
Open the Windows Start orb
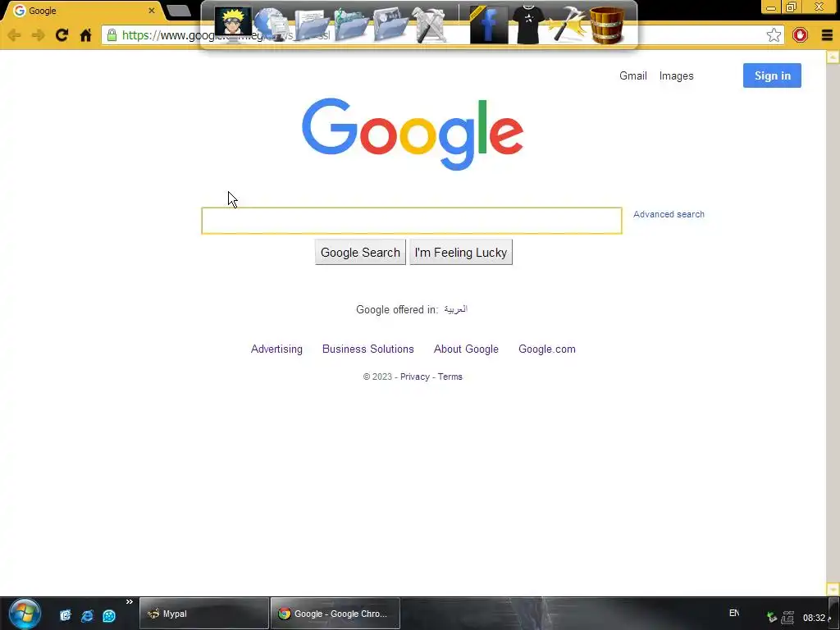[25, 614]
